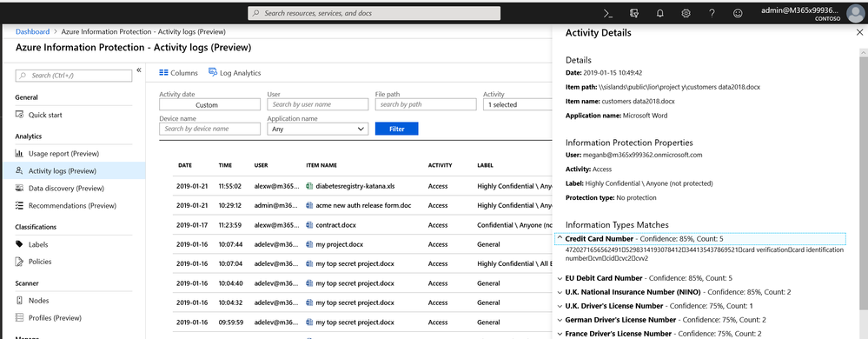Screen dimensions: 868x339
Task: Click the blue Filter button
Action: point(396,129)
